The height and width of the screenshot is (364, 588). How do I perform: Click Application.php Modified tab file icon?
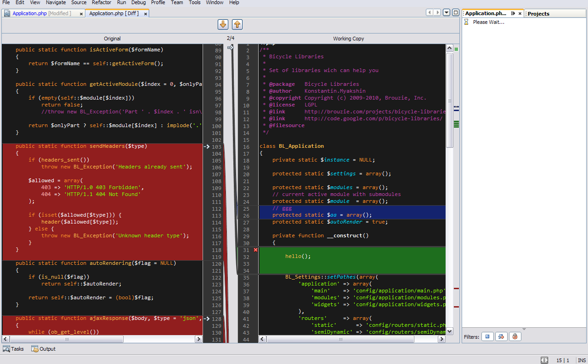tap(7, 14)
